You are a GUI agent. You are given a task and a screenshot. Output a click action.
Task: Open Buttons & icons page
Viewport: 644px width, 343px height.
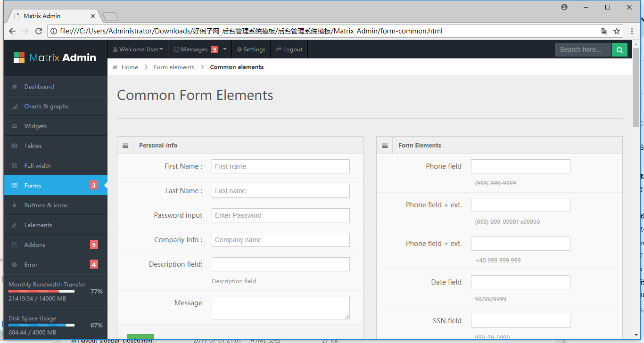56,205
